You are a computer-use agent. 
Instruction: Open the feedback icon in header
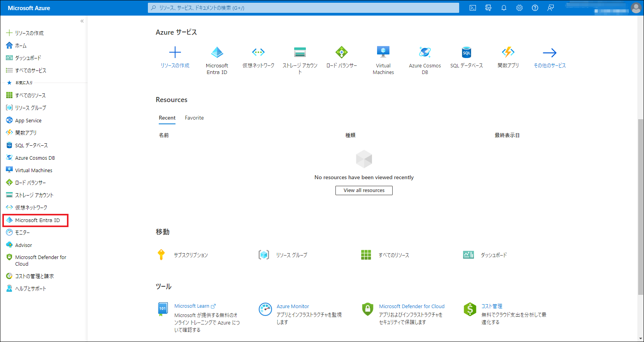tap(551, 8)
